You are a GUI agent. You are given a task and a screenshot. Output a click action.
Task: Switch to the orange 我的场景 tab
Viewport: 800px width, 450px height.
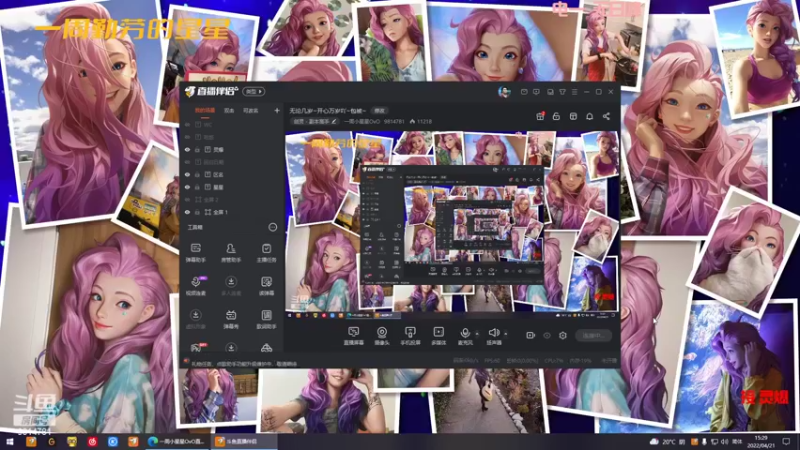(x=205, y=110)
